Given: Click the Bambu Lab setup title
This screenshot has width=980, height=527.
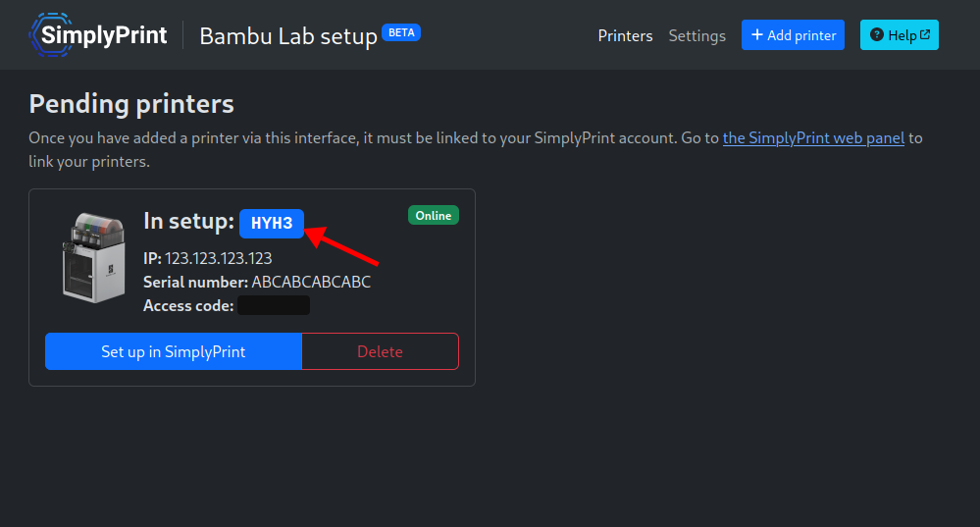Looking at the screenshot, I should [288, 36].
